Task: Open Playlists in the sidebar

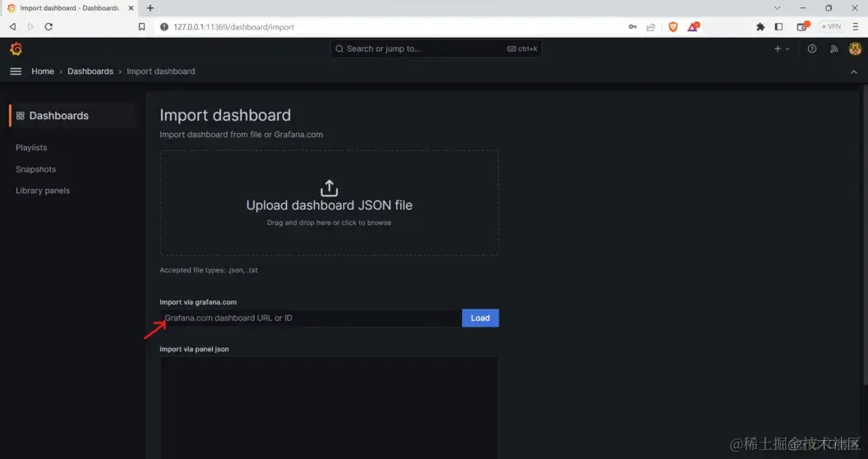Action: pyautogui.click(x=31, y=148)
